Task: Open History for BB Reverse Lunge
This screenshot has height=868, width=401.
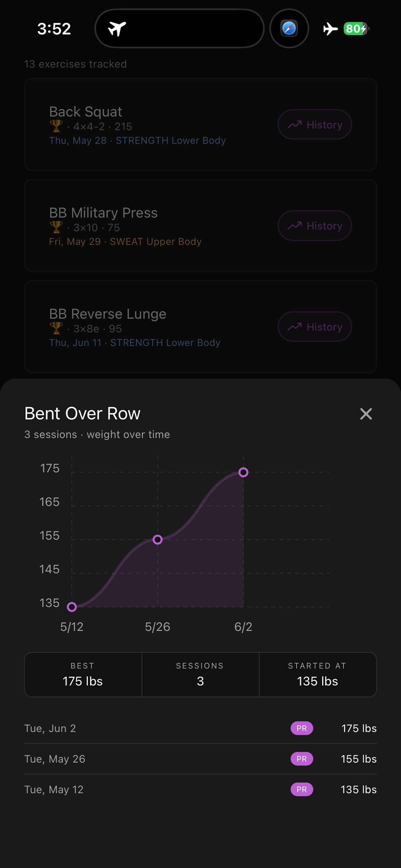Action: (x=315, y=326)
